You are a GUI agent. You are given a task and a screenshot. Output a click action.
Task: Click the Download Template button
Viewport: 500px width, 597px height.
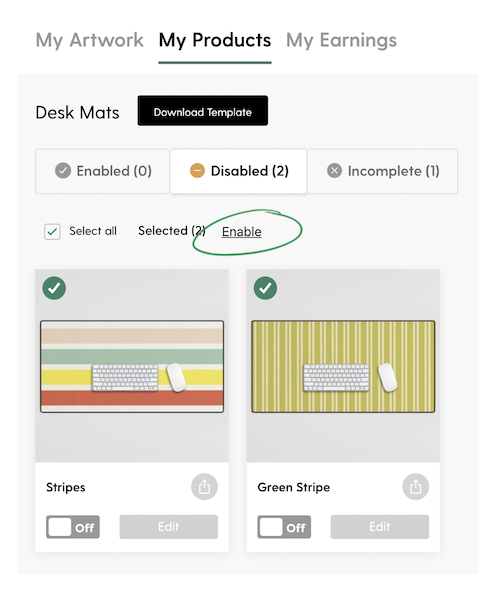[203, 110]
